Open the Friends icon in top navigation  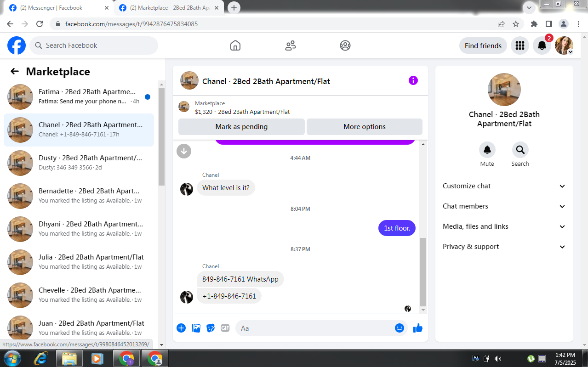pos(291,45)
